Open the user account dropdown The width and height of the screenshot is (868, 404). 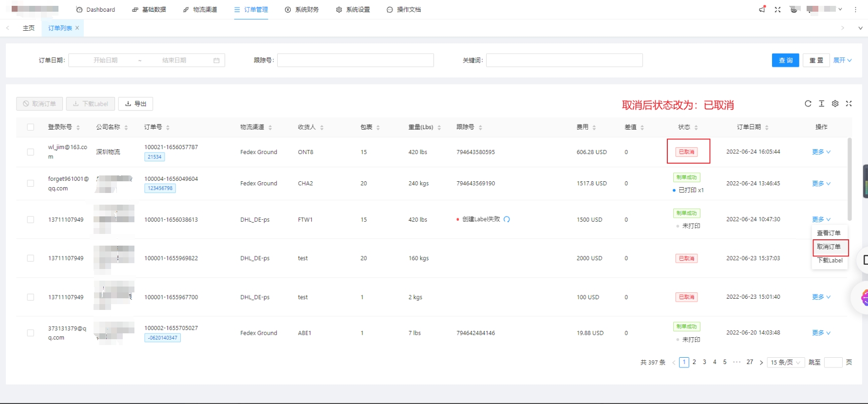tap(825, 9)
